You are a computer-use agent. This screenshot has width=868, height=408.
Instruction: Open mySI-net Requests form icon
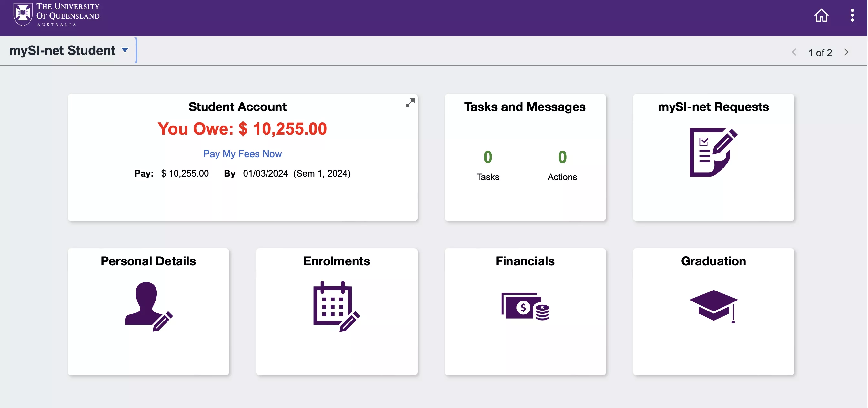(x=713, y=152)
